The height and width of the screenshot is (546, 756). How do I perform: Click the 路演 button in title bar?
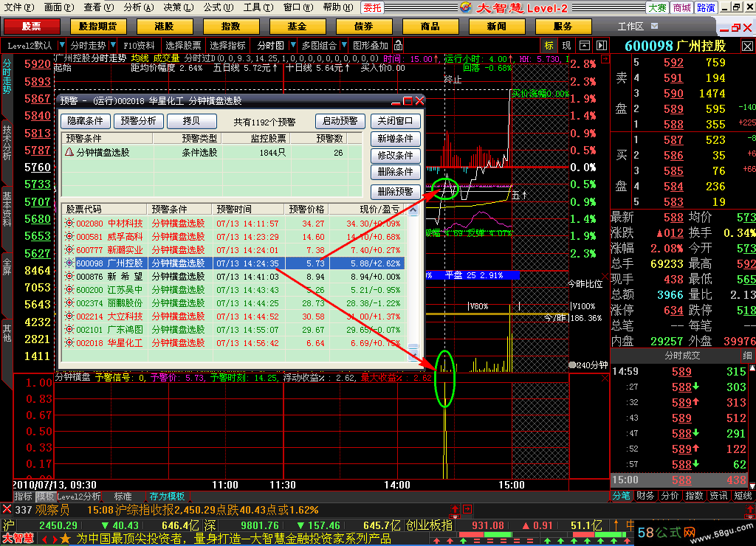pos(706,7)
